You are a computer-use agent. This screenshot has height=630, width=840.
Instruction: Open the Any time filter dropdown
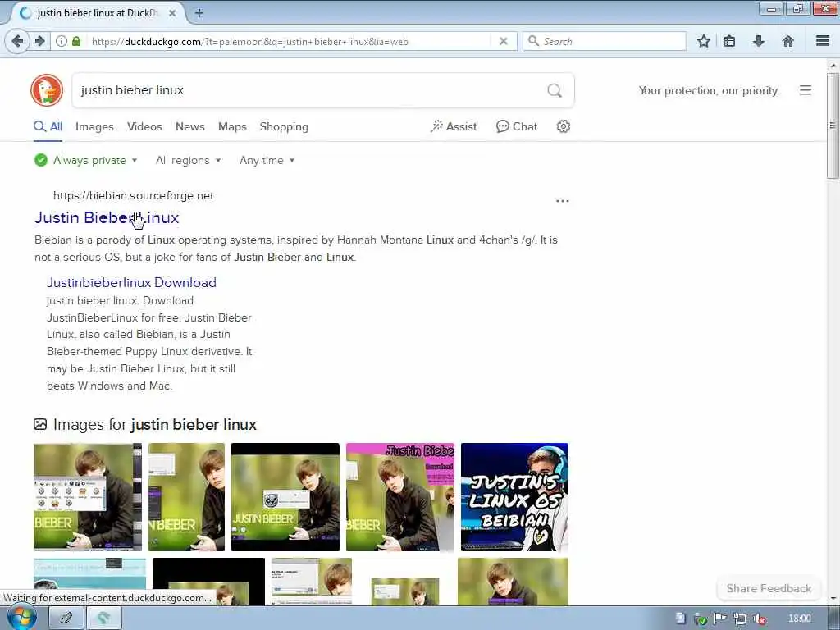coord(267,160)
